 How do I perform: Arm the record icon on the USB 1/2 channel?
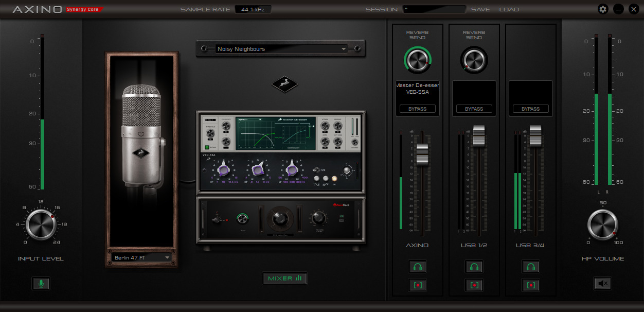[x=474, y=285]
